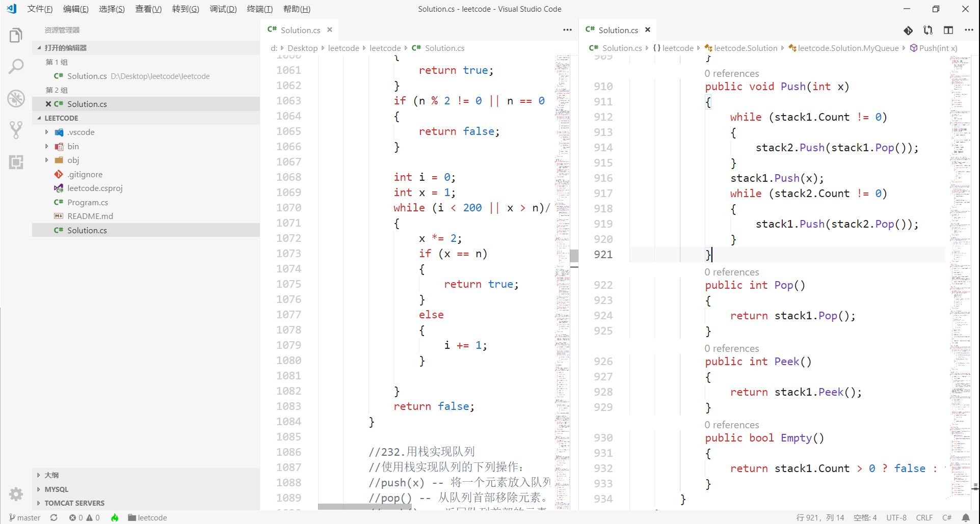Click the master branch indicator
980x524 pixels.
[24, 517]
